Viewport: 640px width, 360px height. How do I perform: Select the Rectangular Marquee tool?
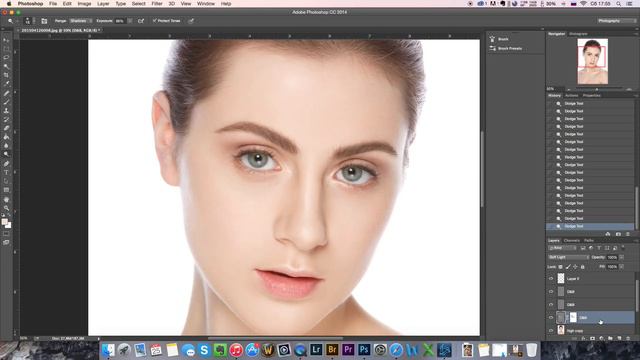6,49
